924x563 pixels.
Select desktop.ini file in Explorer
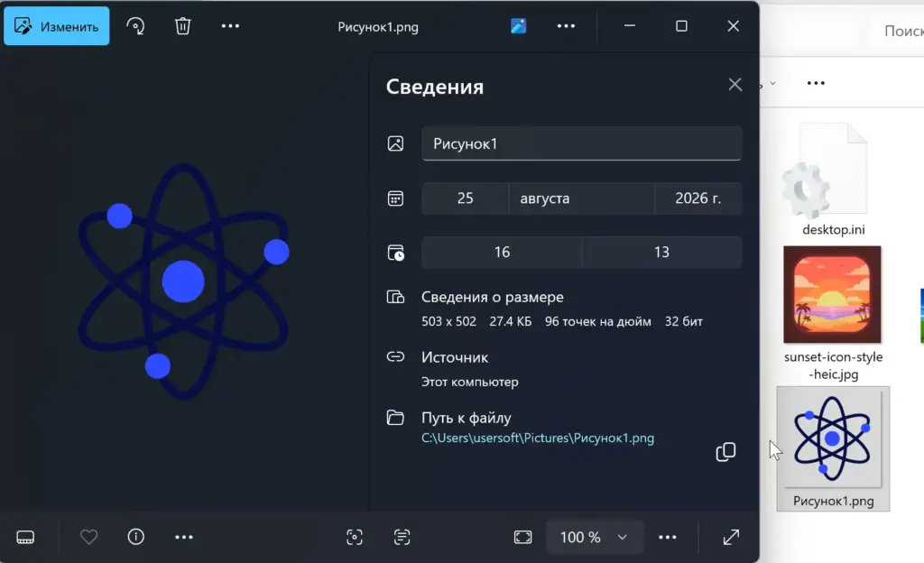click(833, 180)
